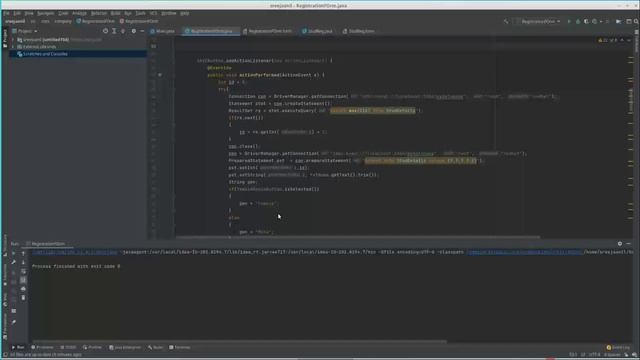
Task: Switch to RegistrationFOrm.form editor tab
Action: coord(268,31)
